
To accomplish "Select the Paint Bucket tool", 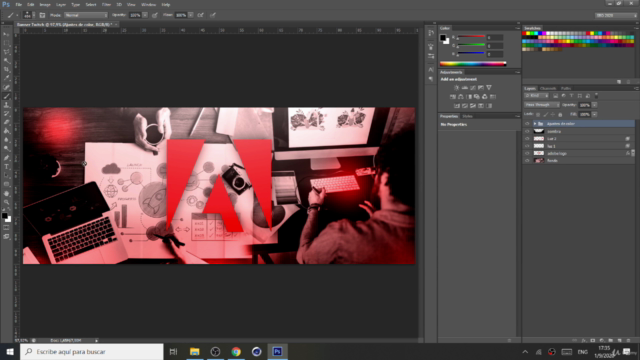I will [7, 131].
